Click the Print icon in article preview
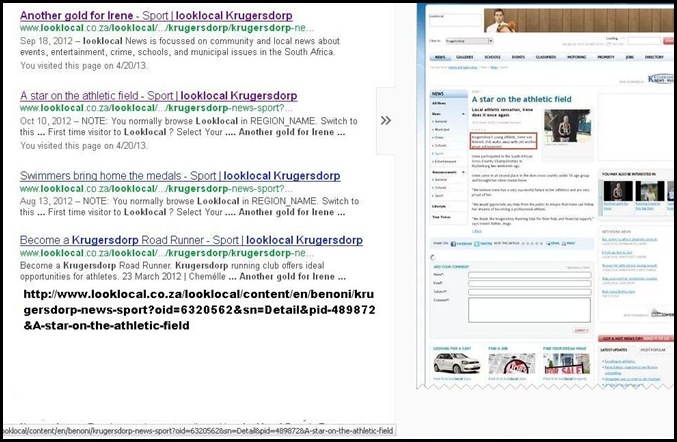The height and width of the screenshot is (442, 677). point(564,243)
